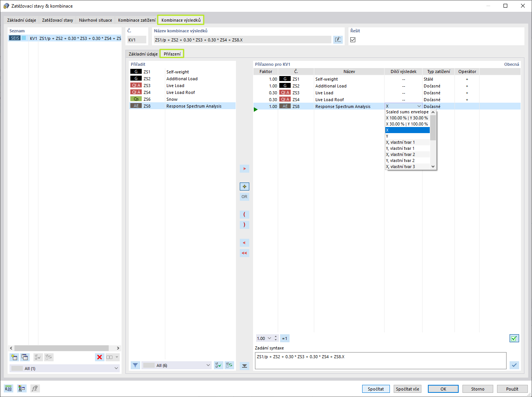This screenshot has height=397, width=532.
Task: Click the Použít button
Action: click(x=512, y=389)
